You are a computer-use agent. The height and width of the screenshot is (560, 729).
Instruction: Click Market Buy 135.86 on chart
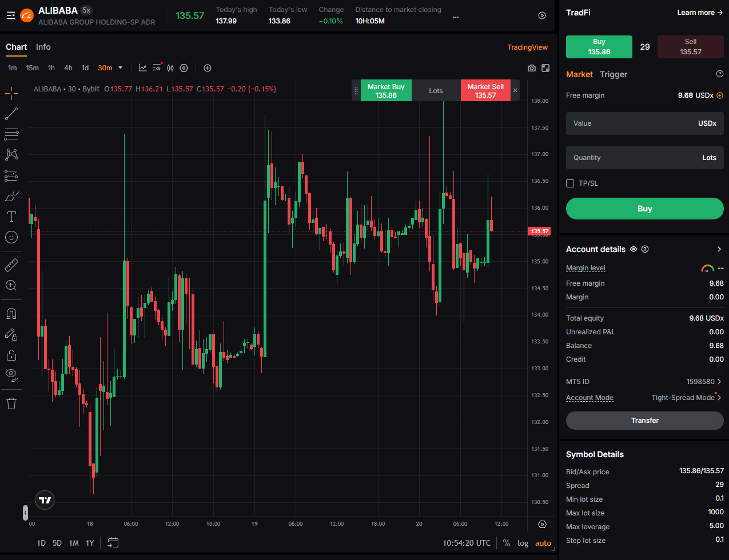click(386, 91)
